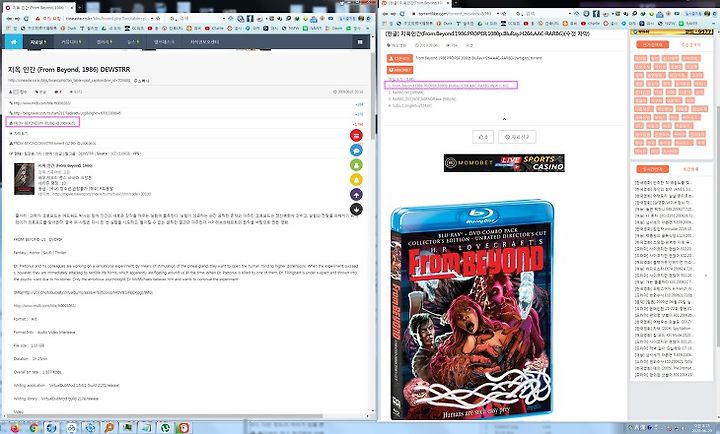
Task: Go back in the right browser window
Action: pyautogui.click(x=385, y=14)
